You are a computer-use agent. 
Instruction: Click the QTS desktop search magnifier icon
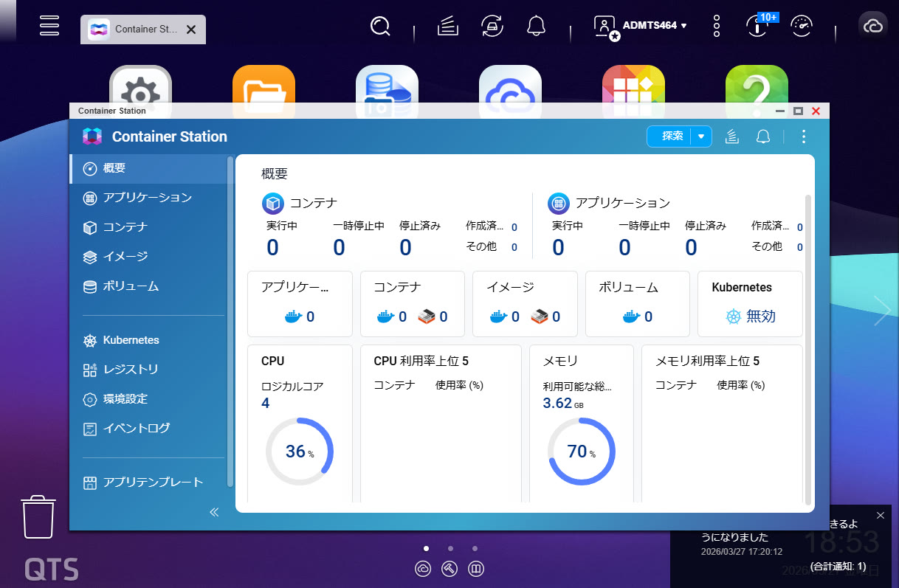380,27
